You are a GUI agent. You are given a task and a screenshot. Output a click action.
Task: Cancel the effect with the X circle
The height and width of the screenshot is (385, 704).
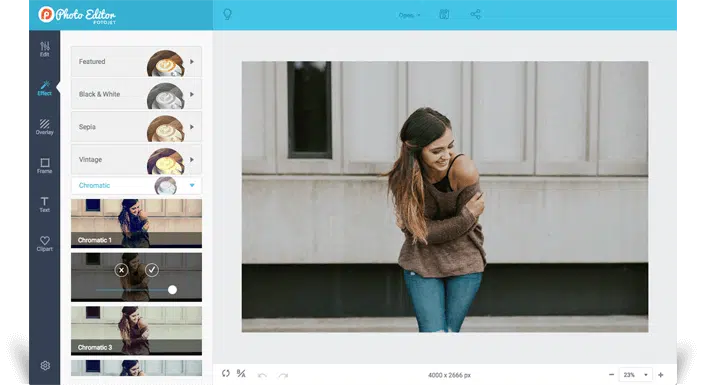pyautogui.click(x=121, y=270)
